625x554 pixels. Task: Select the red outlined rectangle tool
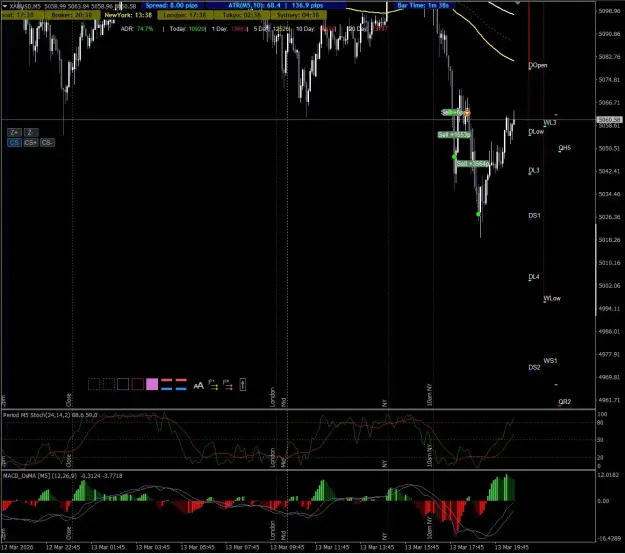[x=138, y=385]
